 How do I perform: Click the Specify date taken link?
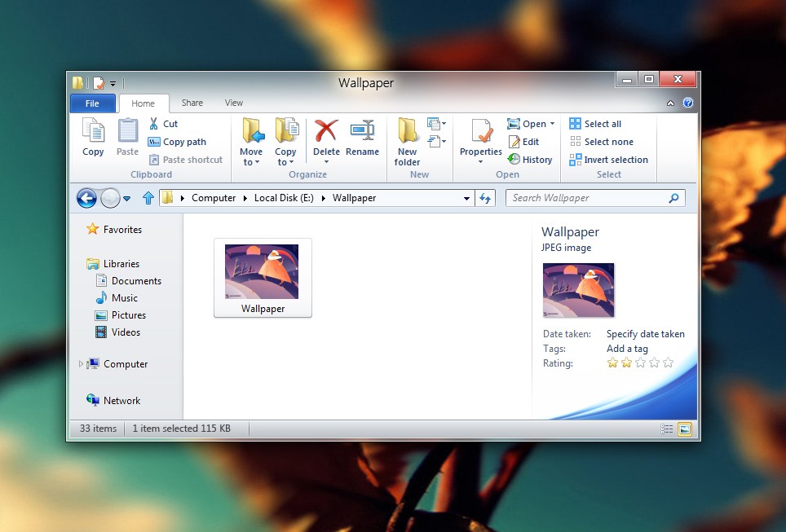coord(646,333)
